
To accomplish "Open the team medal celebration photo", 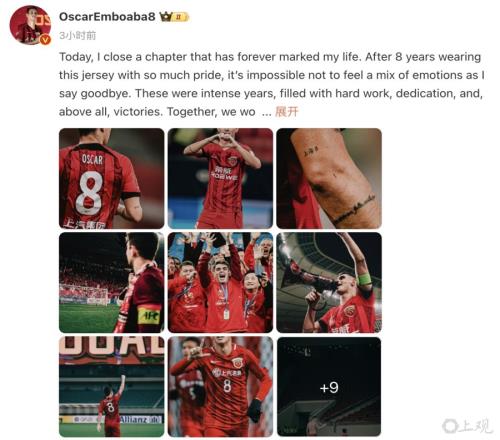I will pos(220,283).
